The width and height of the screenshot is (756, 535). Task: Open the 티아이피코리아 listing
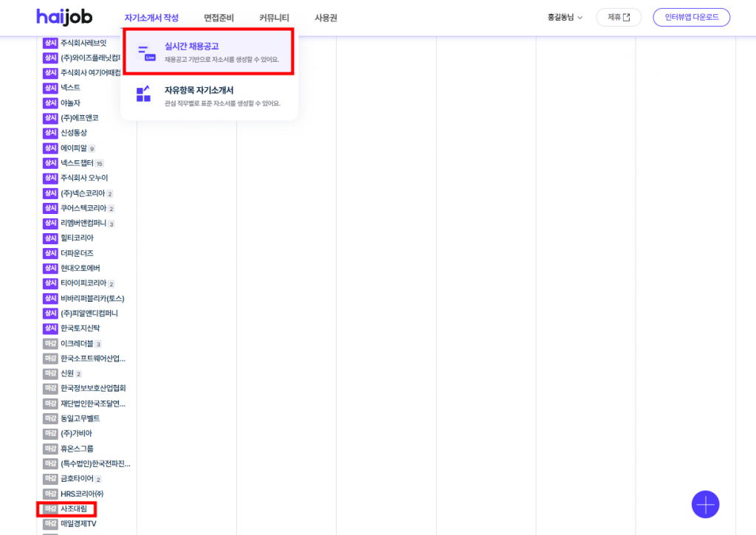(83, 283)
